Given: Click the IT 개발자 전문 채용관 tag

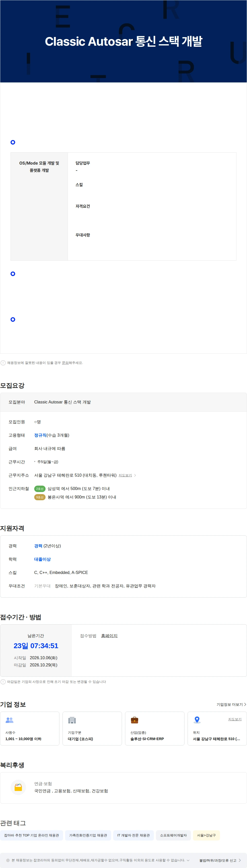Looking at the screenshot, I should (133, 835).
